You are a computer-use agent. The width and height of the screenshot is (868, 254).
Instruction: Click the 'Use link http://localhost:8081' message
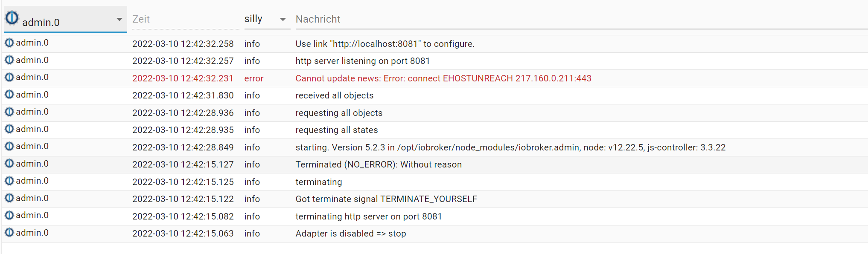coord(384,44)
